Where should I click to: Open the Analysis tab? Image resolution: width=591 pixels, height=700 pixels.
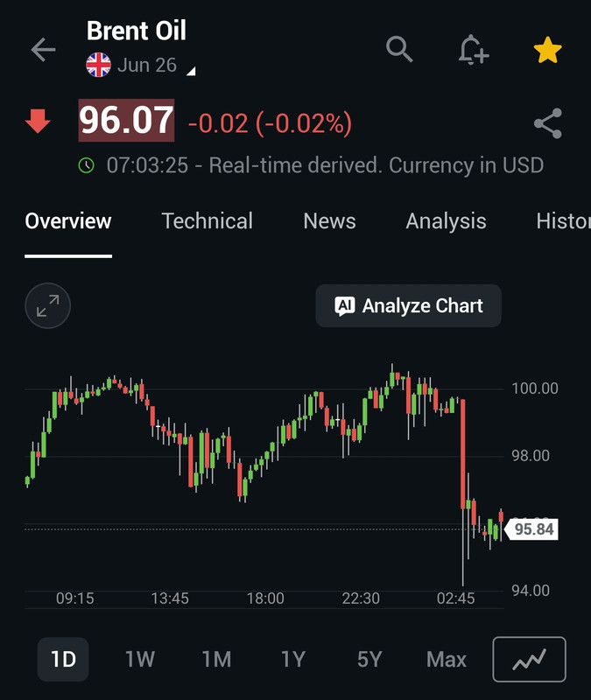click(446, 221)
